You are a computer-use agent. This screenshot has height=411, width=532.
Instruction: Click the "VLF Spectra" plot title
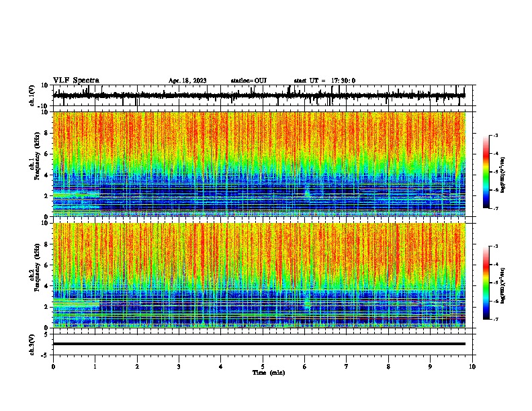[76, 80]
